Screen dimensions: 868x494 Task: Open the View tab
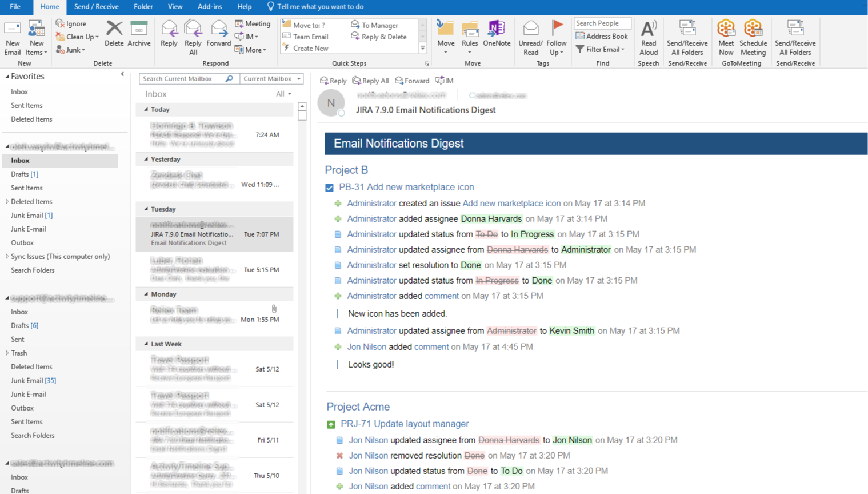(x=175, y=7)
